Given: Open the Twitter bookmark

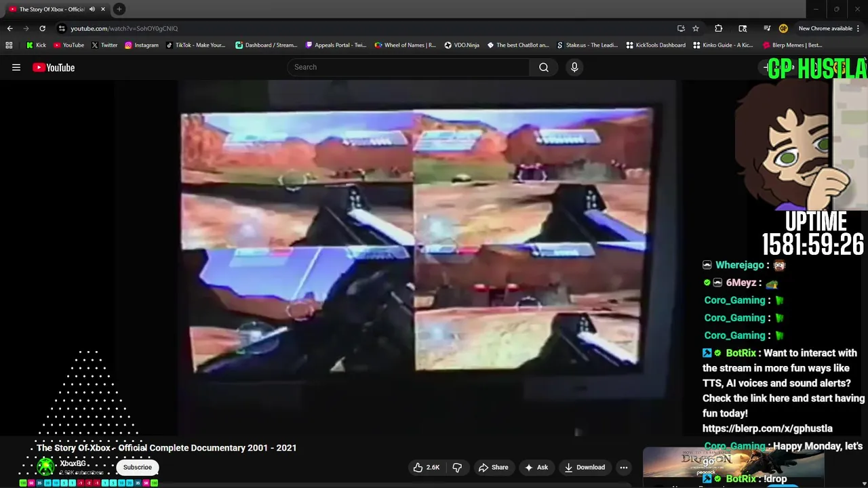Looking at the screenshot, I should click(x=104, y=45).
